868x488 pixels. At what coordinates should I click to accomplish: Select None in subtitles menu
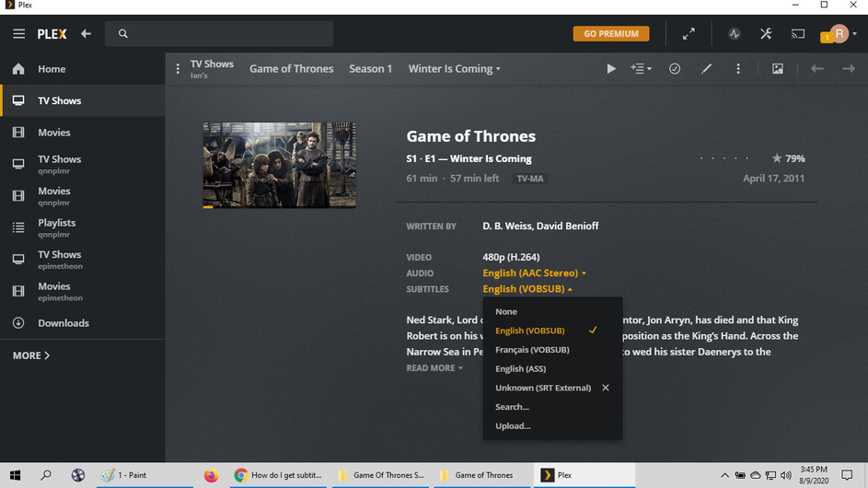552,312
